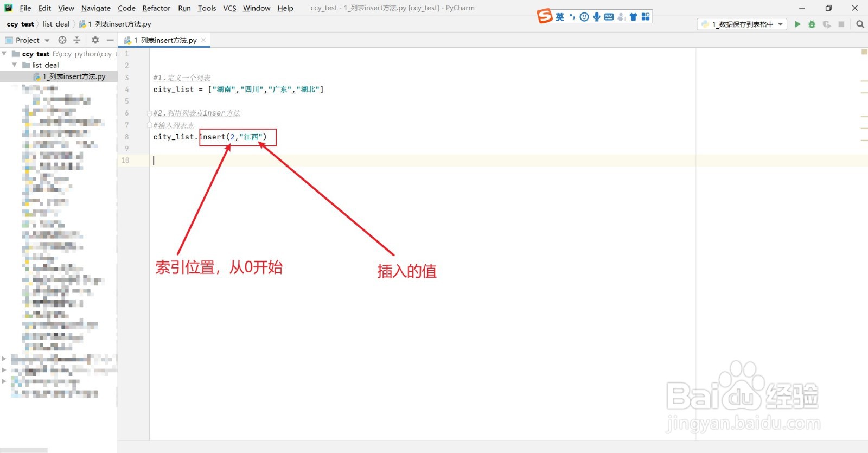
Task: Expand the first collapsed blurred tree node
Action: tap(4, 359)
